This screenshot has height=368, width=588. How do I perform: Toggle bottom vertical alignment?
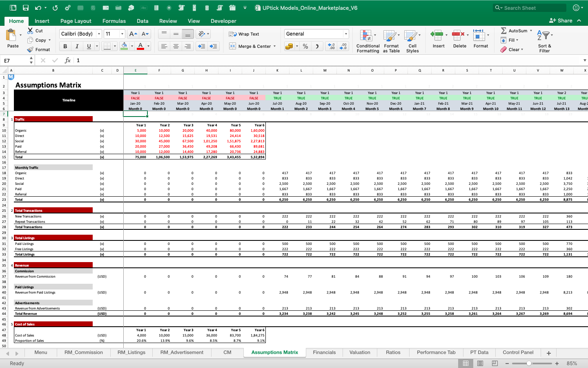(188, 34)
